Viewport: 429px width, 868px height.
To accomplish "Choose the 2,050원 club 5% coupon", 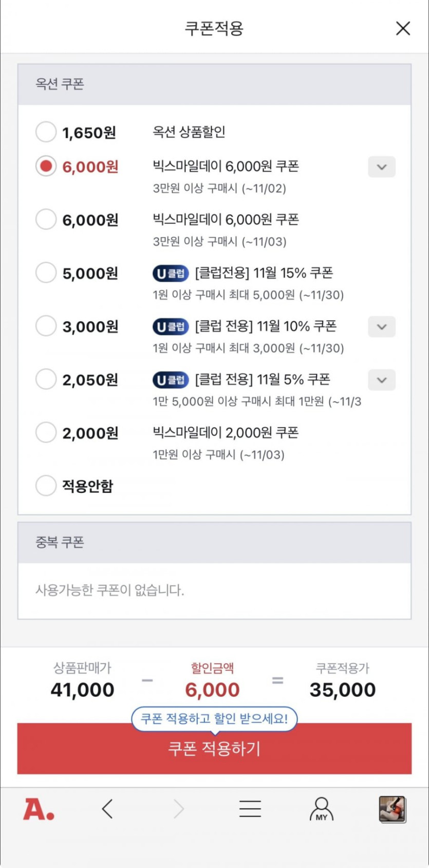I will pyautogui.click(x=46, y=379).
